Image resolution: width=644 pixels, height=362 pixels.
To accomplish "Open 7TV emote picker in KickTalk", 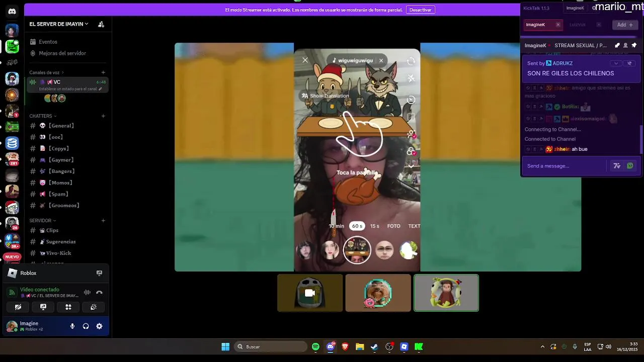I will tap(617, 166).
